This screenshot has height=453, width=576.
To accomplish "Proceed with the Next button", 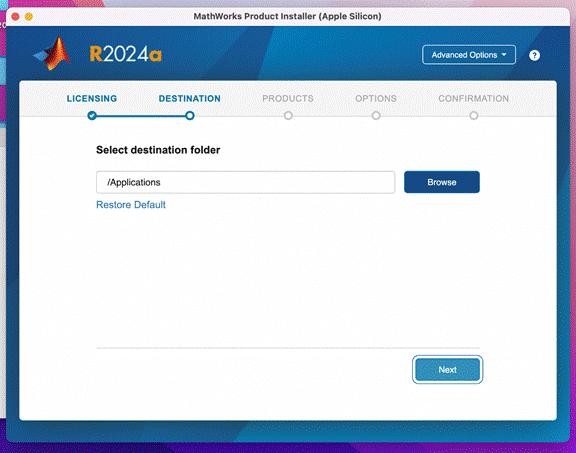I will point(447,370).
